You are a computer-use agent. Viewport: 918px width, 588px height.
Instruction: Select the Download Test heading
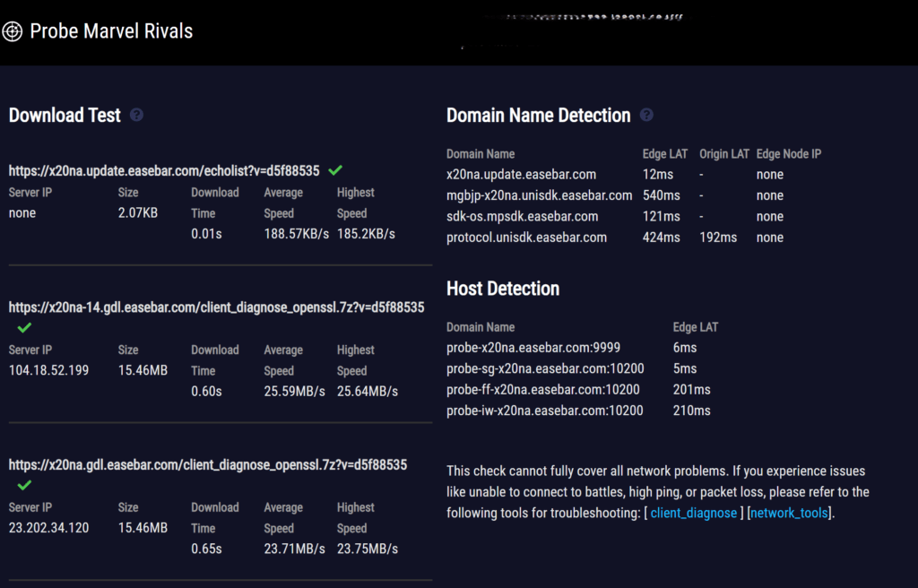65,116
